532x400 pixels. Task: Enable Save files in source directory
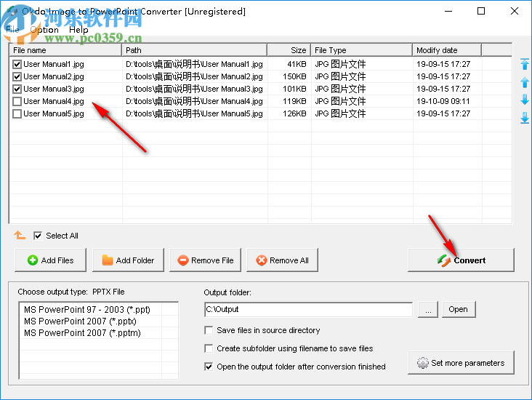coord(209,330)
